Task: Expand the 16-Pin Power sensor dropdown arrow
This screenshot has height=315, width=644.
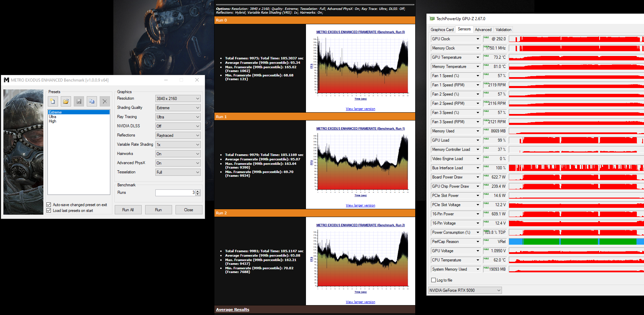Action: pos(478,214)
